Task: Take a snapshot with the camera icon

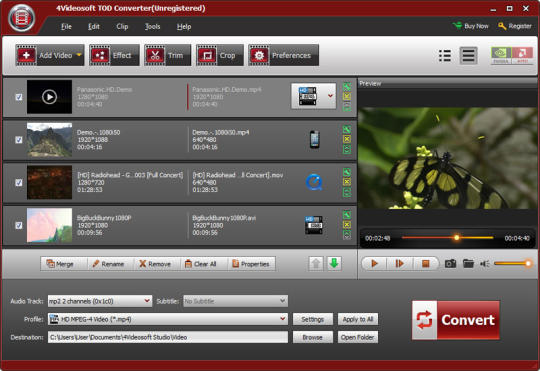Action: pos(450,264)
